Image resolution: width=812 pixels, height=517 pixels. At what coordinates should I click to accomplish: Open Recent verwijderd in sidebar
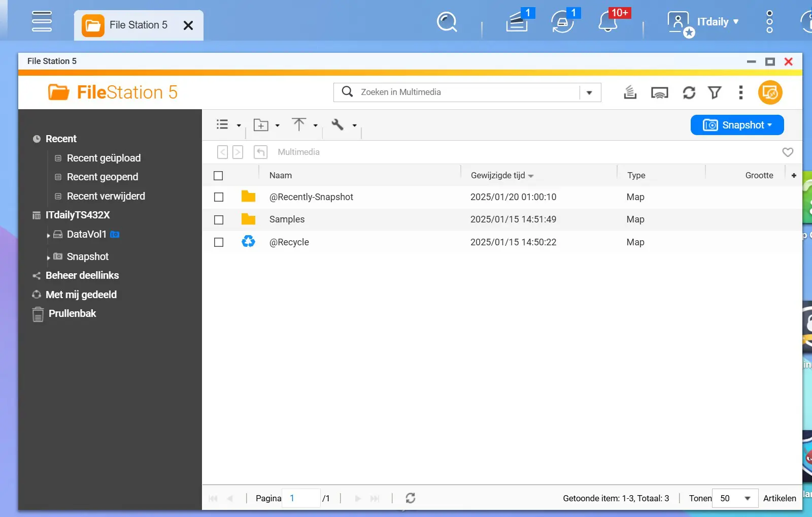click(x=106, y=196)
